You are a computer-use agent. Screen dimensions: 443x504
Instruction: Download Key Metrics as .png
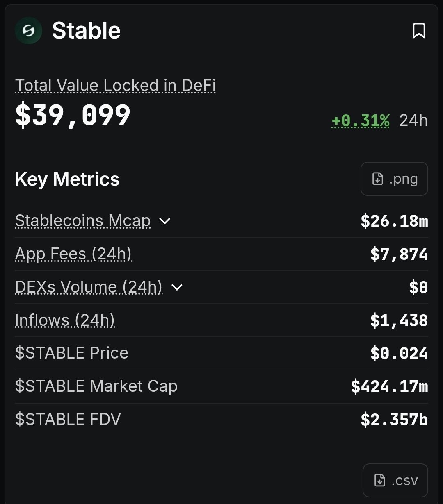click(x=394, y=179)
